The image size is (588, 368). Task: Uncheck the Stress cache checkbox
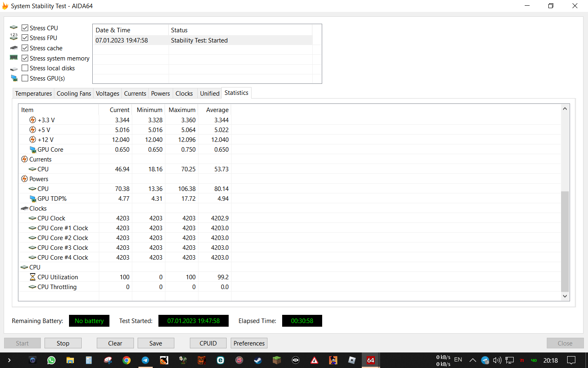click(25, 48)
